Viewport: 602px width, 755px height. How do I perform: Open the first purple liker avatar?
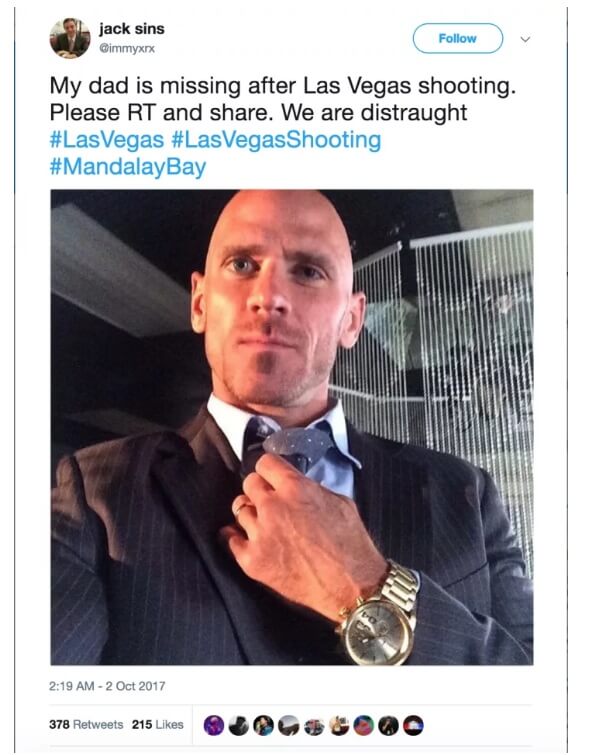(214, 725)
